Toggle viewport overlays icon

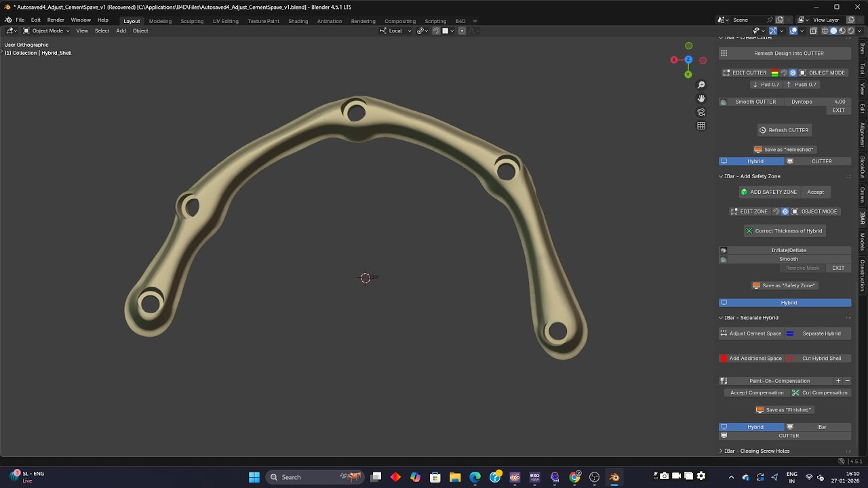(793, 30)
